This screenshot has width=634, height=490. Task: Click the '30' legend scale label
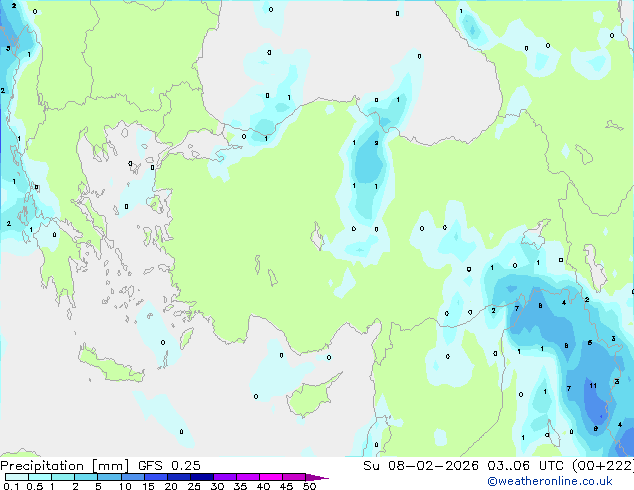[x=217, y=486]
